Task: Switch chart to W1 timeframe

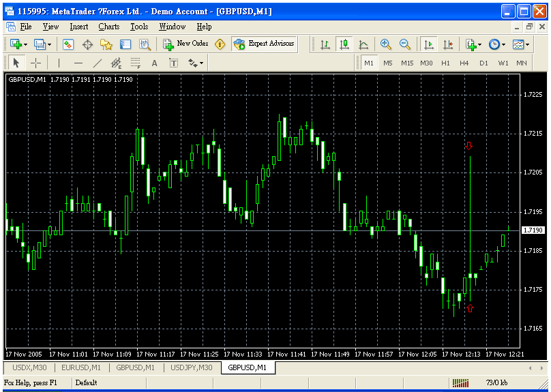Action: click(503, 63)
